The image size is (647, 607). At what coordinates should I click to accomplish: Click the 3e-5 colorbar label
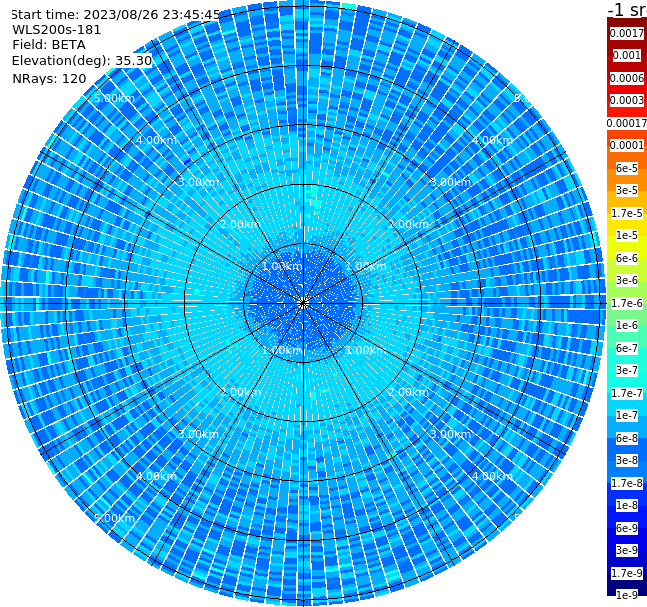(x=627, y=190)
